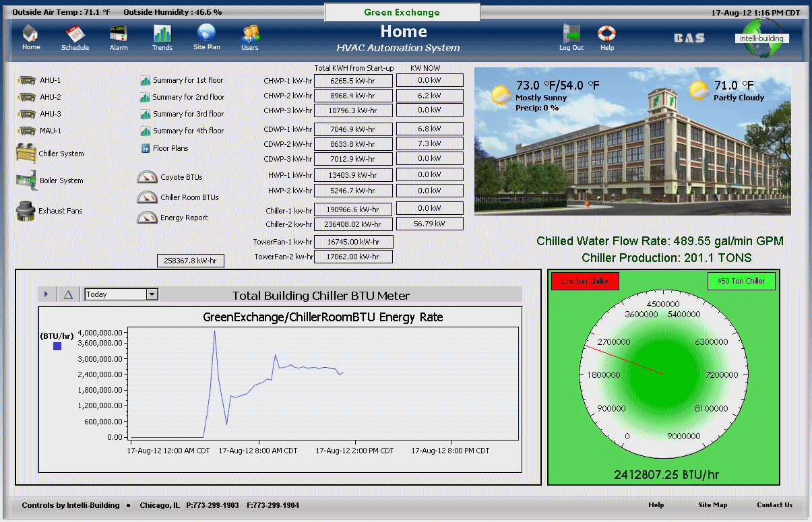Toggle the 175 Ton Chiller status indicator

pyautogui.click(x=584, y=281)
